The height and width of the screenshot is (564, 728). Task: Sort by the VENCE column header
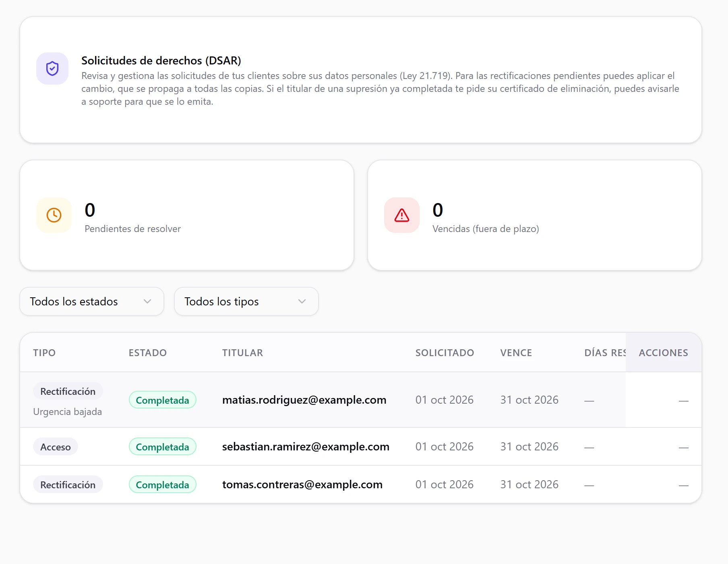click(x=516, y=353)
